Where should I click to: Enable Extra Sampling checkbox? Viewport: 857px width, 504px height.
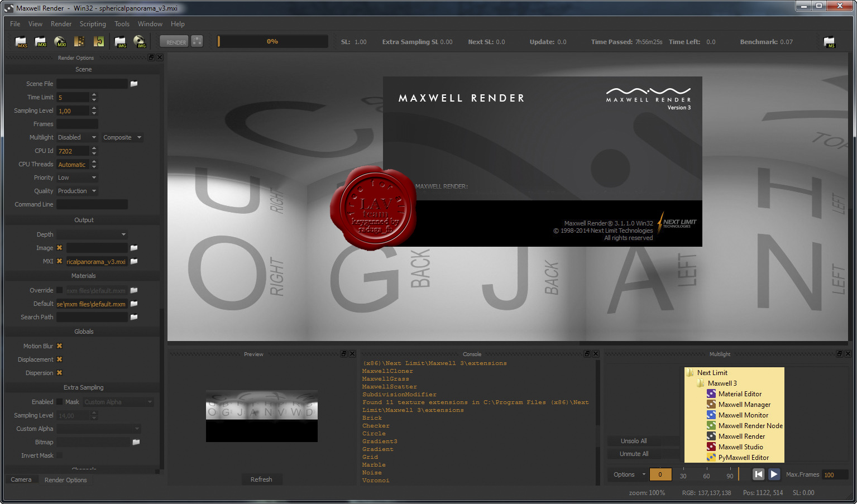pyautogui.click(x=60, y=402)
